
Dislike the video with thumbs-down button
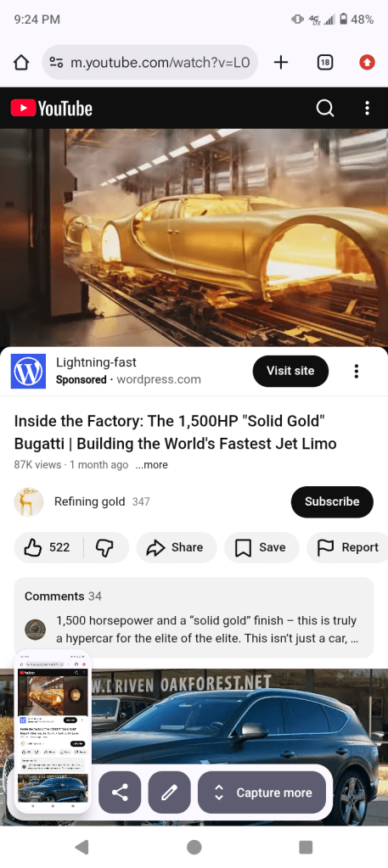105,547
